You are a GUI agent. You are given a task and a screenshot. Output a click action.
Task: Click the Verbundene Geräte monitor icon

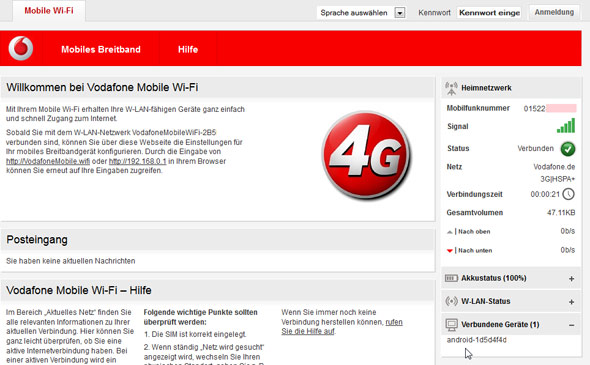(451, 324)
